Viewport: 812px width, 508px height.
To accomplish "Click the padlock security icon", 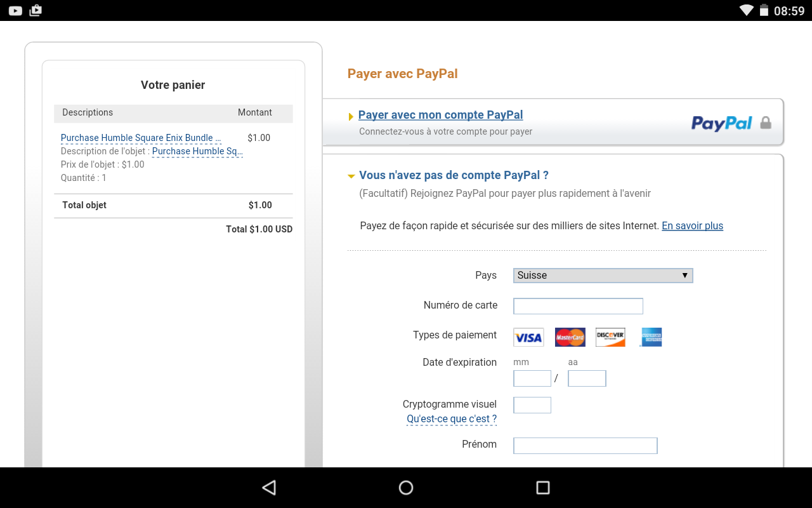I will pyautogui.click(x=766, y=123).
